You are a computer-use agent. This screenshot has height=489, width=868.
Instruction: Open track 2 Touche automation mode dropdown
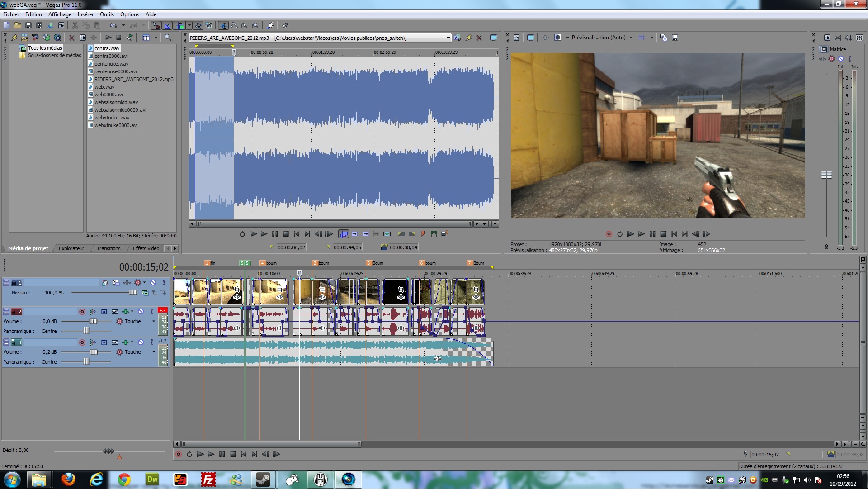[154, 321]
